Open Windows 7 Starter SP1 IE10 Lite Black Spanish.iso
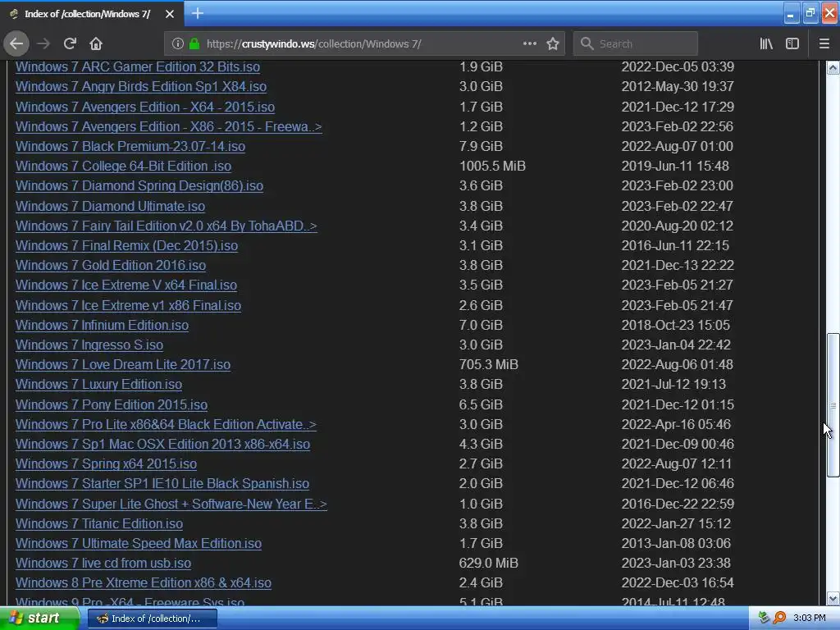Viewport: 840px width, 630px height. point(162,484)
